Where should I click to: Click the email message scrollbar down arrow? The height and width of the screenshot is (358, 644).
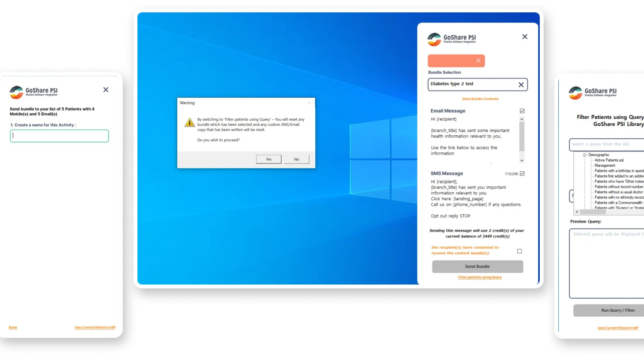522,160
